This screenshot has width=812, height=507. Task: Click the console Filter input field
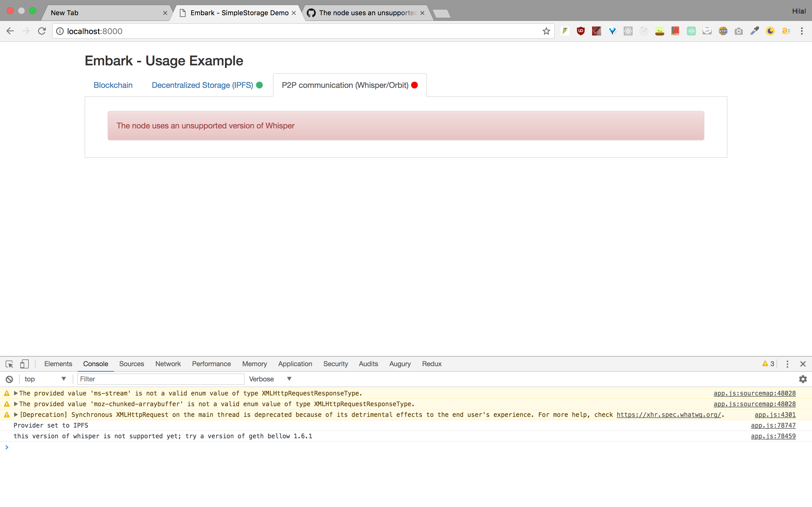160,379
